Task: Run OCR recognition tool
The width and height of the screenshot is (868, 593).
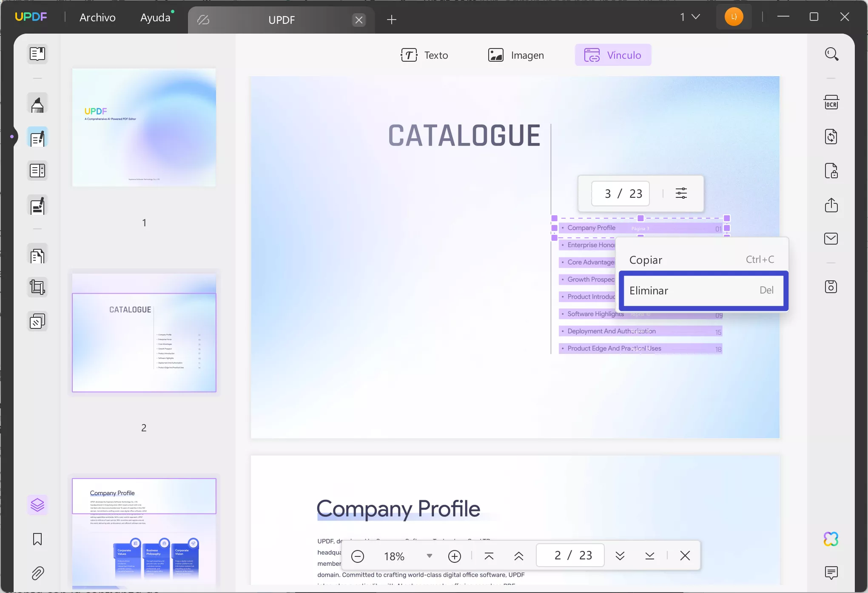Action: (831, 103)
